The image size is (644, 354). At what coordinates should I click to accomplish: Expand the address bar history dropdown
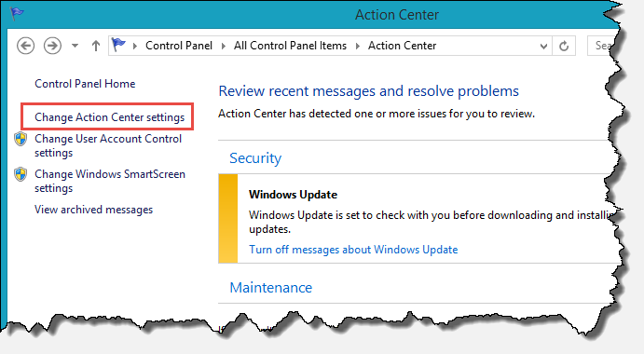(543, 46)
